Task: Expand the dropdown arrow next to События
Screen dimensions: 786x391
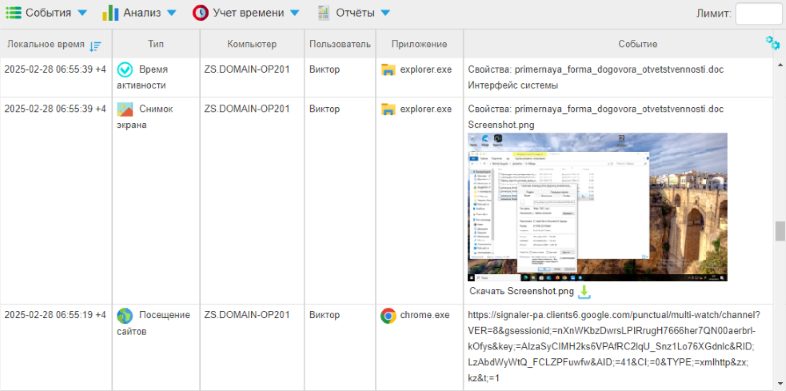Action: (83, 13)
